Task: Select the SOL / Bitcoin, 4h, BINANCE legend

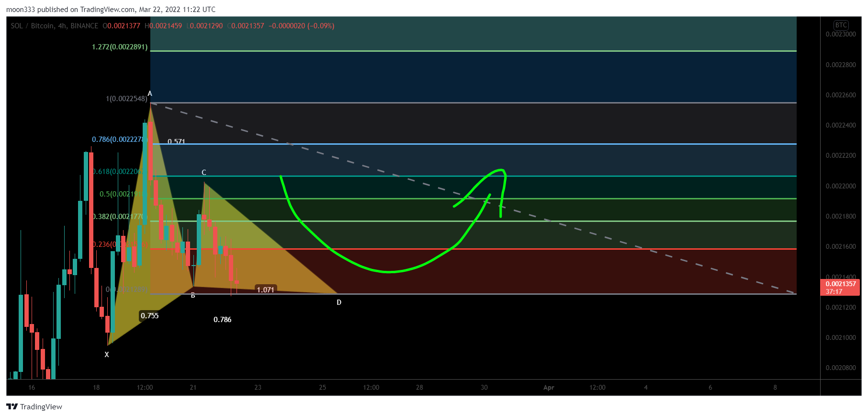Action: [55, 26]
